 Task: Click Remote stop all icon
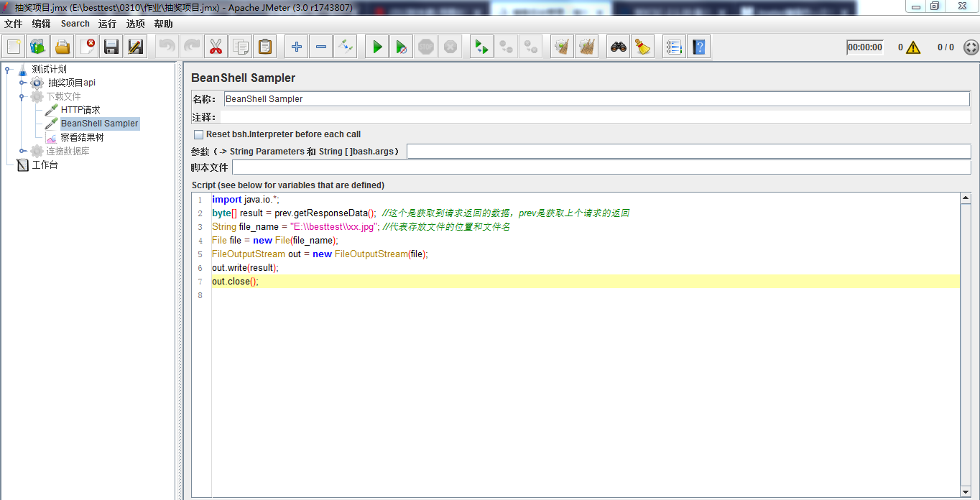click(507, 47)
